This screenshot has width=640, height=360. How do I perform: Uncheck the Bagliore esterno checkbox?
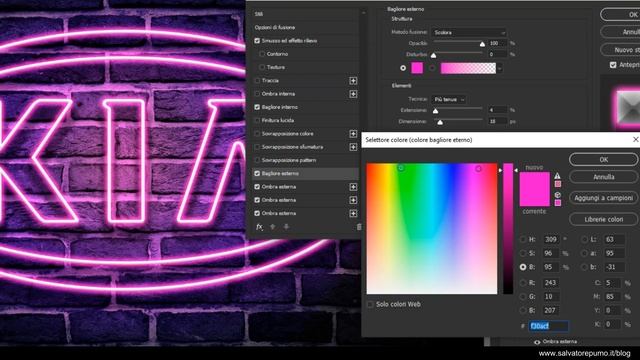point(257,173)
